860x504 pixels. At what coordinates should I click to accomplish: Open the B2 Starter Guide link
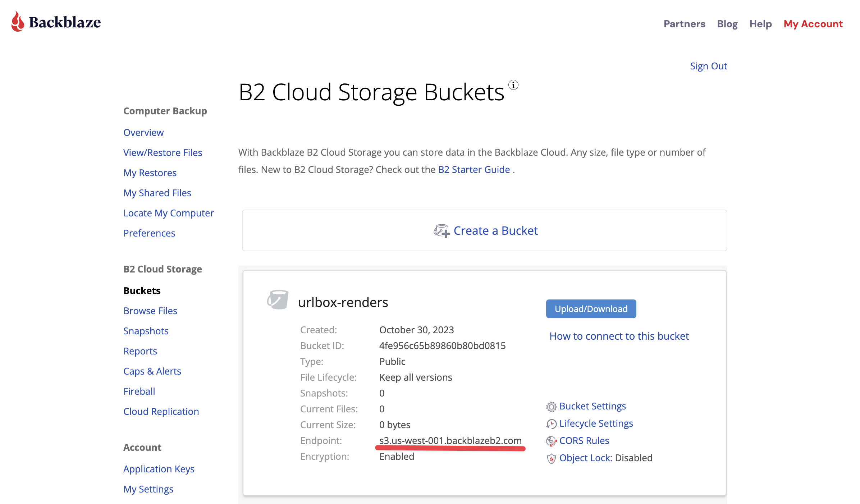click(x=474, y=170)
